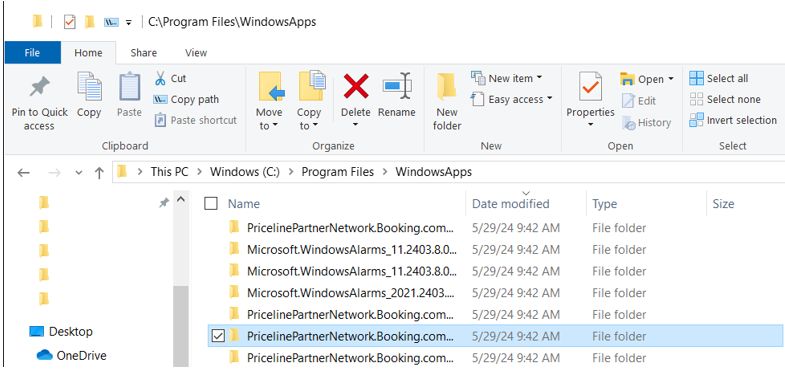The image size is (785, 372).
Task: Sort by Type column header
Action: tap(604, 204)
